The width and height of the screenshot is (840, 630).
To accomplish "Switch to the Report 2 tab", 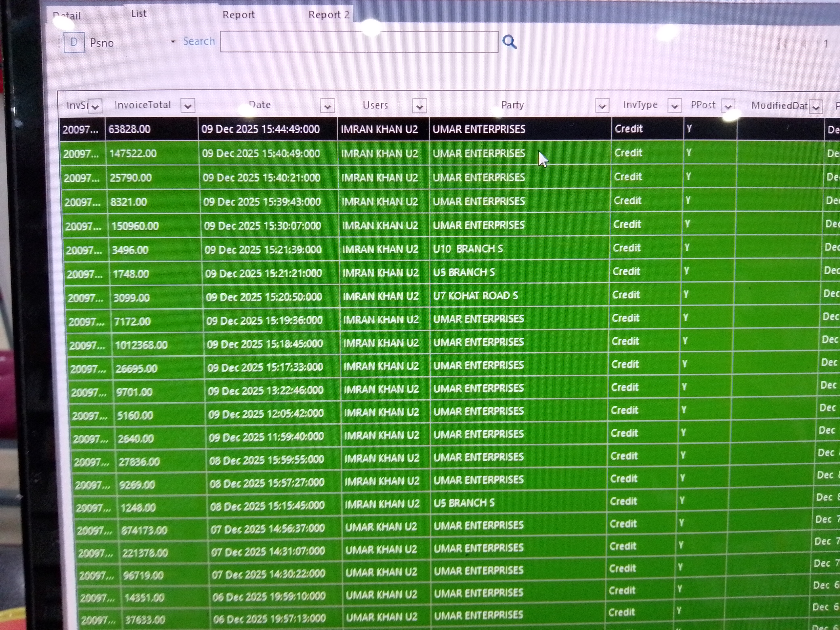I will (x=329, y=15).
